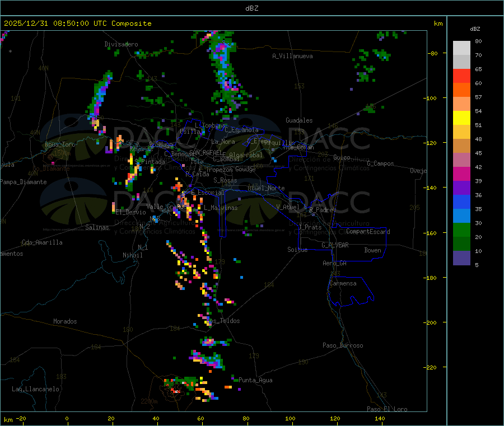
Task: Click the Atuel_Norte label
Action: click(x=266, y=188)
